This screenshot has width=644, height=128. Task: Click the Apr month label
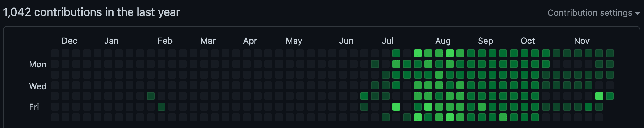[x=250, y=41]
